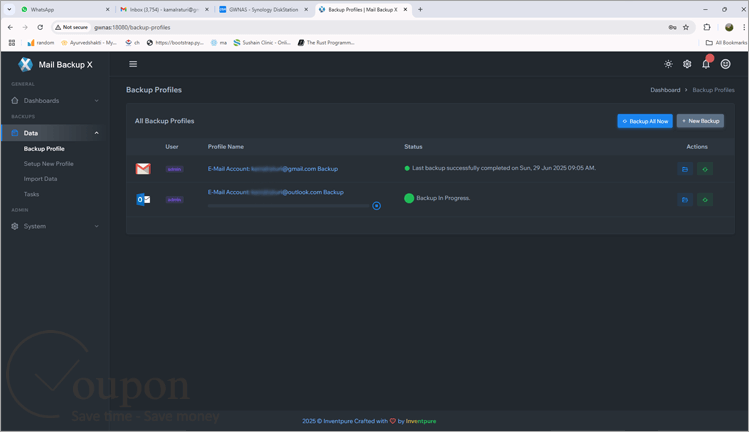
Task: Open The Rust Programming bookmark
Action: click(x=326, y=43)
